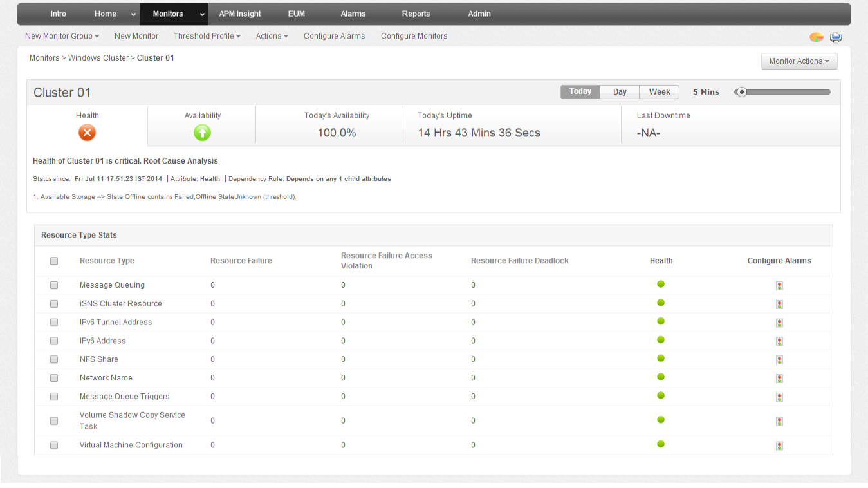Click the Resource Failure Deadlock column header
This screenshot has height=488, width=868.
520,261
